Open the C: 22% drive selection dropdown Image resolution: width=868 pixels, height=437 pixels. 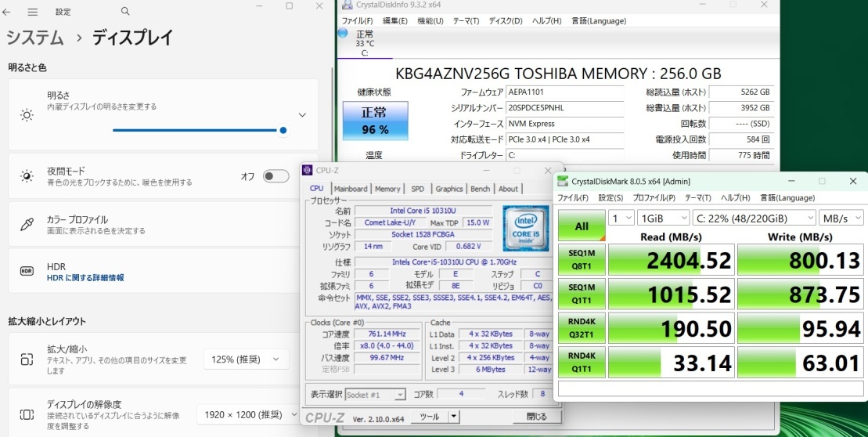[754, 218]
